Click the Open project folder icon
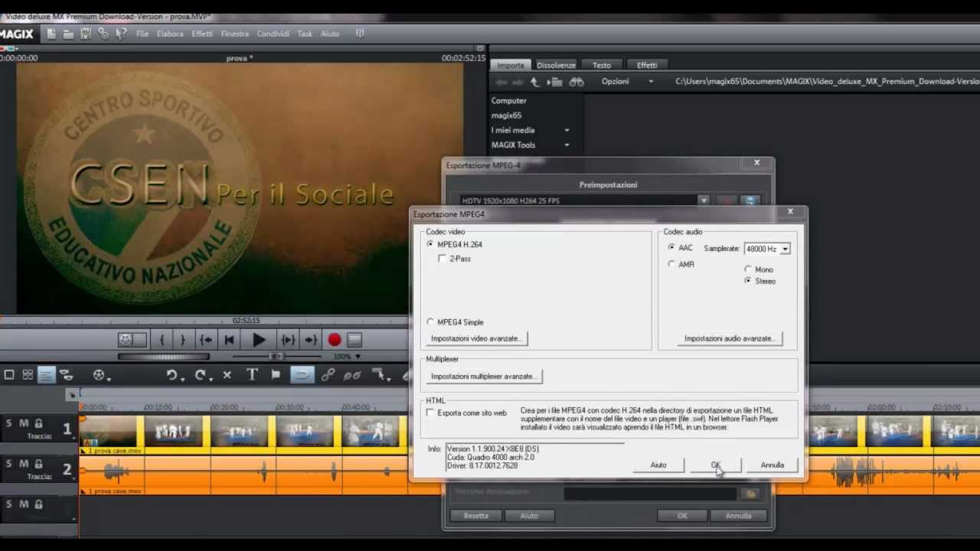The width and height of the screenshot is (980, 551). click(68, 34)
